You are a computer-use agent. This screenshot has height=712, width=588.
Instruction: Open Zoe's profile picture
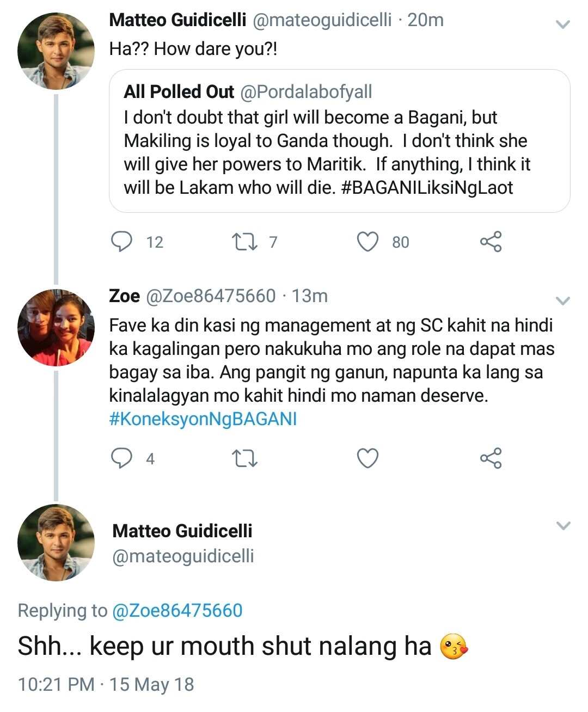(56, 327)
